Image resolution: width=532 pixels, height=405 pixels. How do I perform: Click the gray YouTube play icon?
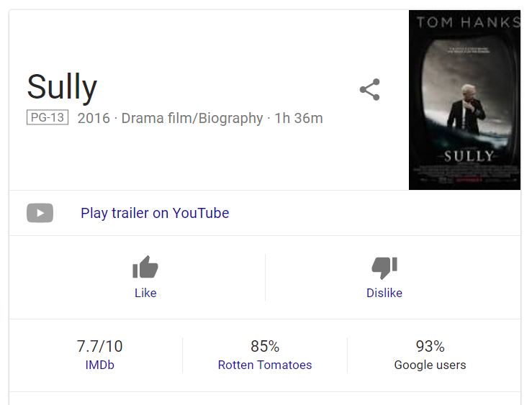(x=40, y=213)
